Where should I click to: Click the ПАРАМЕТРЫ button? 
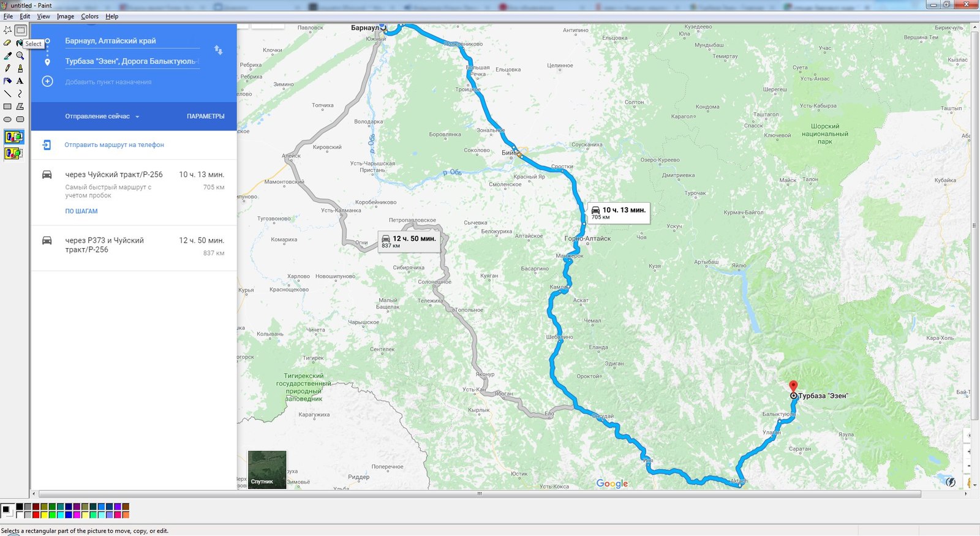pyautogui.click(x=206, y=116)
